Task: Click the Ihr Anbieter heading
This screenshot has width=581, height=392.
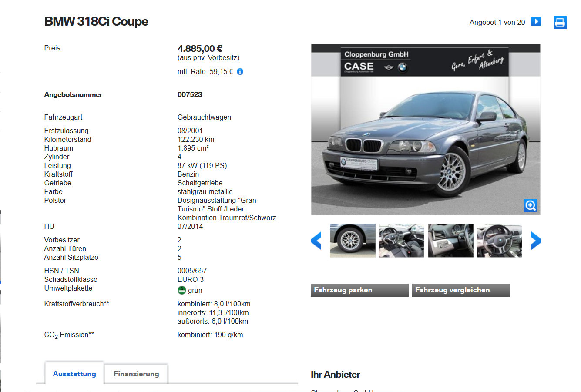Action: coord(335,374)
